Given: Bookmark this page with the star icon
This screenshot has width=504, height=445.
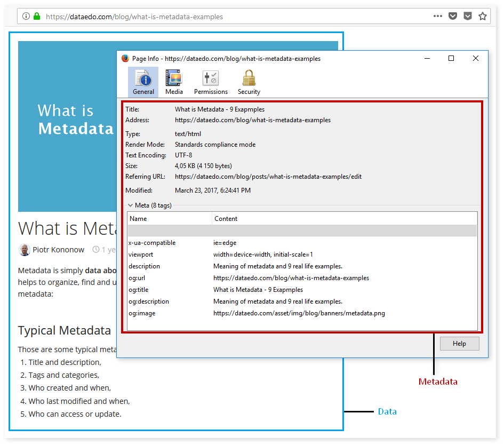Looking at the screenshot, I should pyautogui.click(x=482, y=17).
